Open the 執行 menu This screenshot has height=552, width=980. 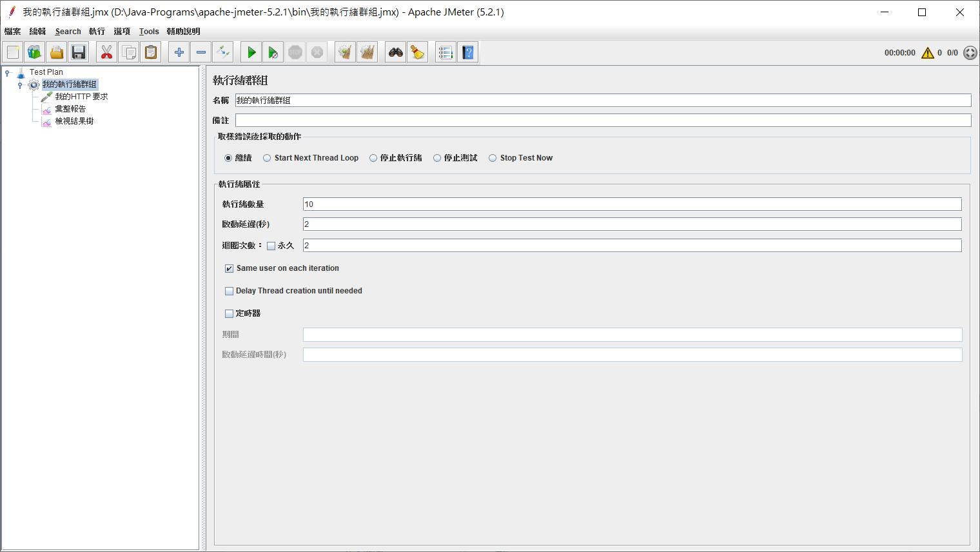[x=97, y=31]
